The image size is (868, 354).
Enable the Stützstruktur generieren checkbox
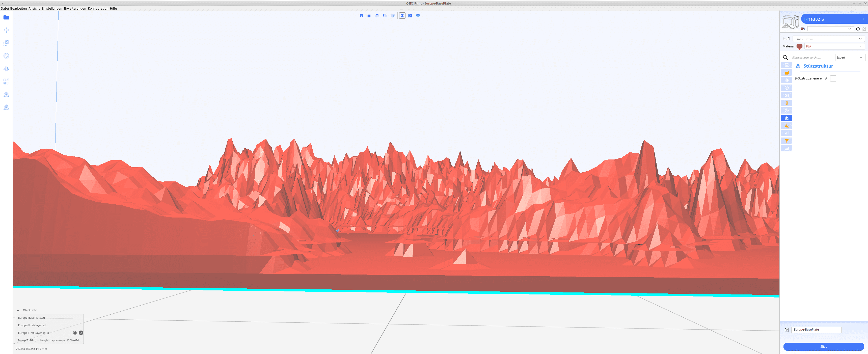tap(833, 78)
